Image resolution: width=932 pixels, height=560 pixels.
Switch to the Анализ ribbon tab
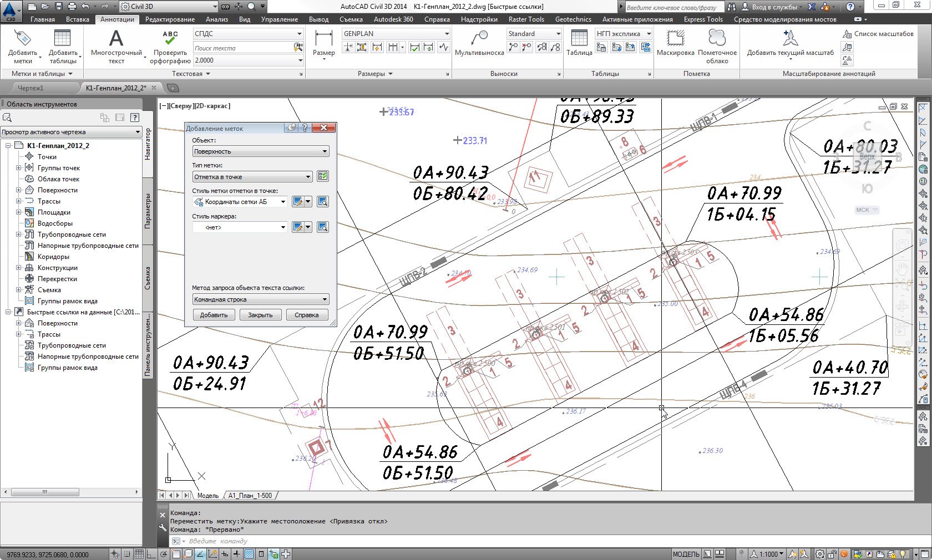click(216, 19)
